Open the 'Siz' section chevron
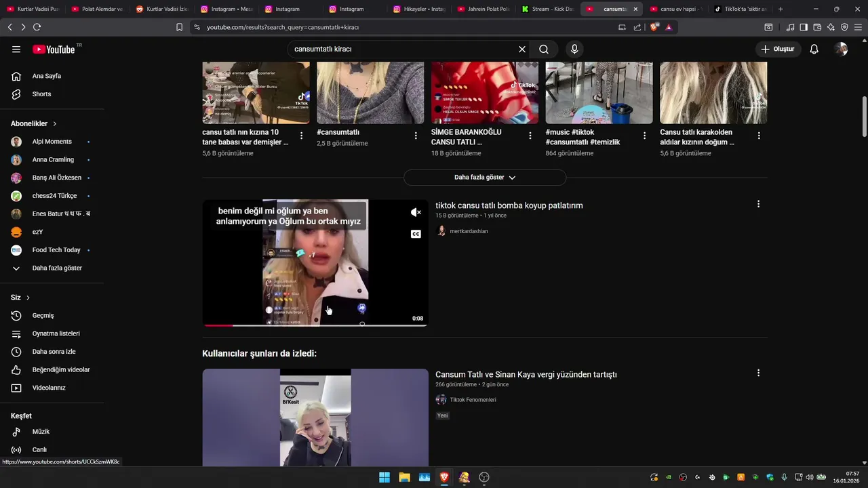Viewport: 868px width, 488px height. point(28,298)
